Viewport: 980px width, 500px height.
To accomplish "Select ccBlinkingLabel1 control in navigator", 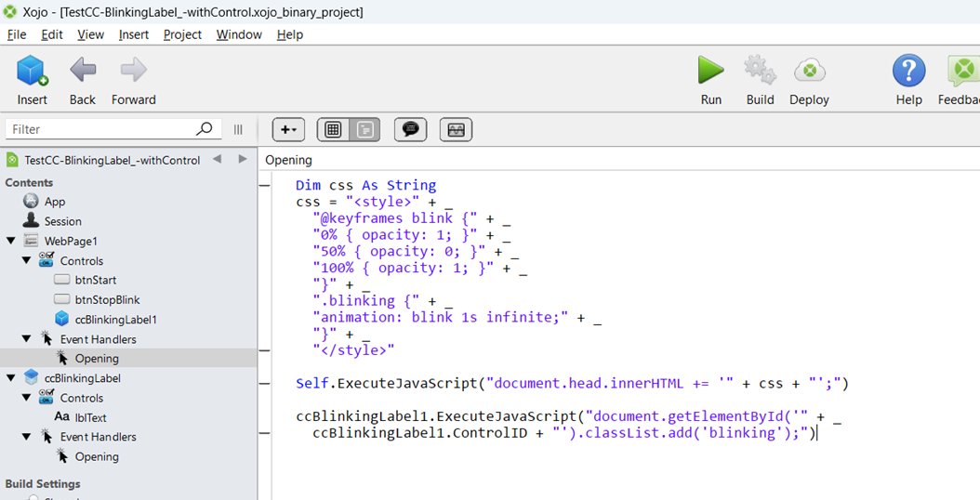I will coord(115,320).
